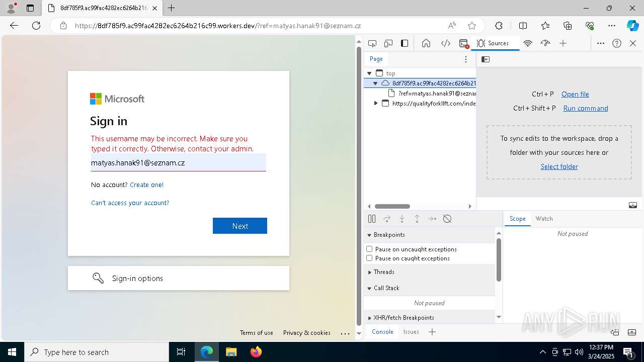Open File Explorer from the taskbar
This screenshot has width=644, height=362.
[x=231, y=352]
